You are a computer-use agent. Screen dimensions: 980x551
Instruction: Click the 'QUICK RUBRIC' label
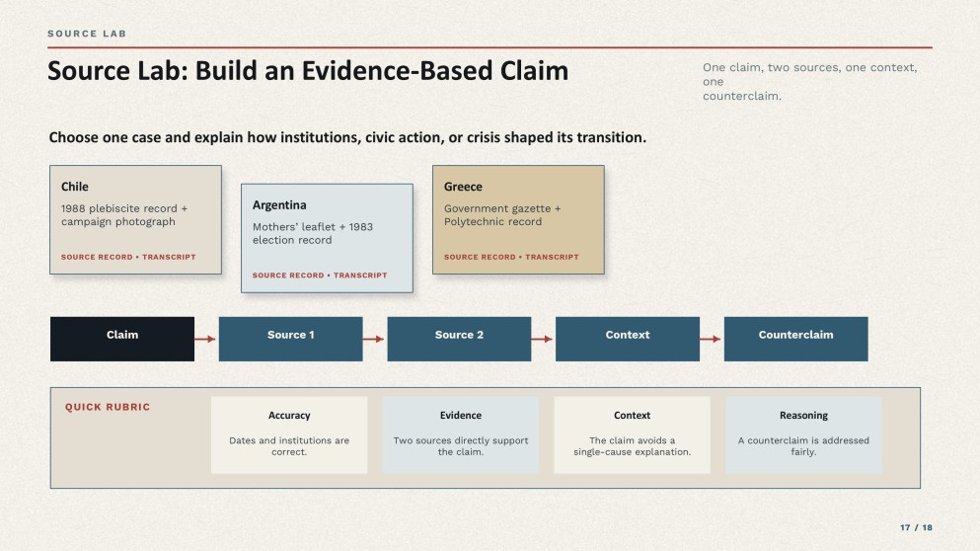108,407
